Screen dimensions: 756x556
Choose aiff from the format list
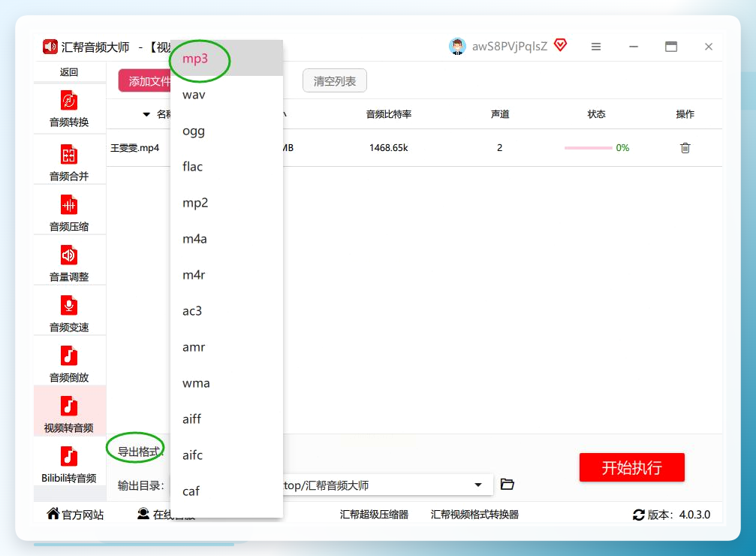pyautogui.click(x=227, y=419)
